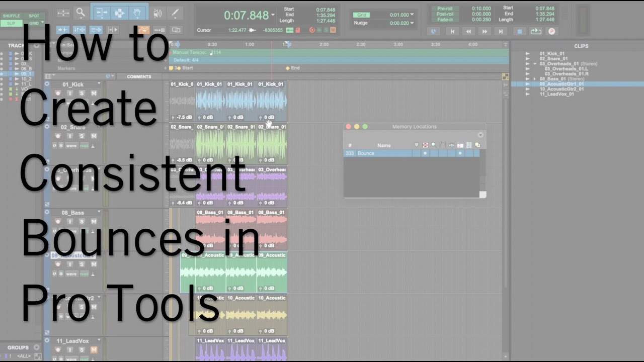Click the Stop transport button
This screenshot has height=362, width=644.
tap(520, 31)
